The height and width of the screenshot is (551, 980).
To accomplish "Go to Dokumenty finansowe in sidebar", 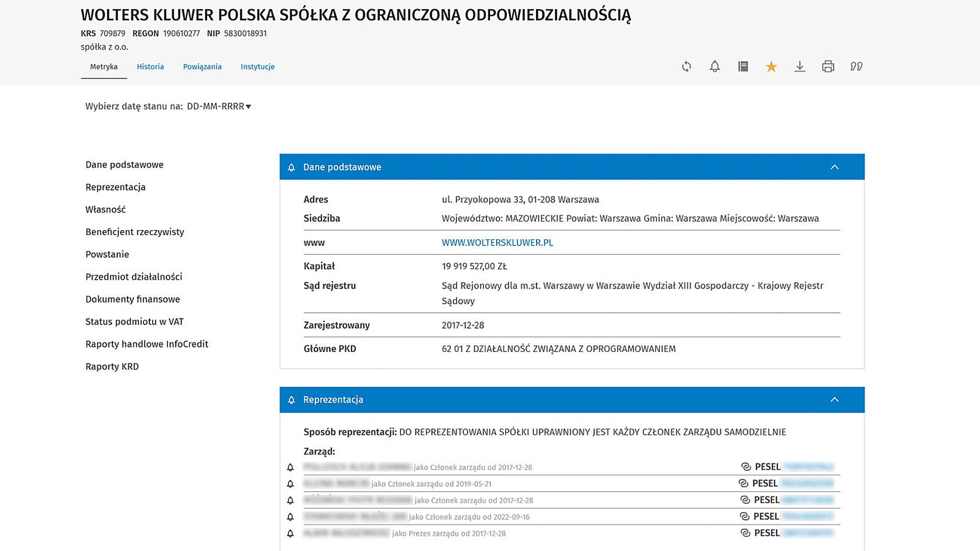I will coord(133,299).
